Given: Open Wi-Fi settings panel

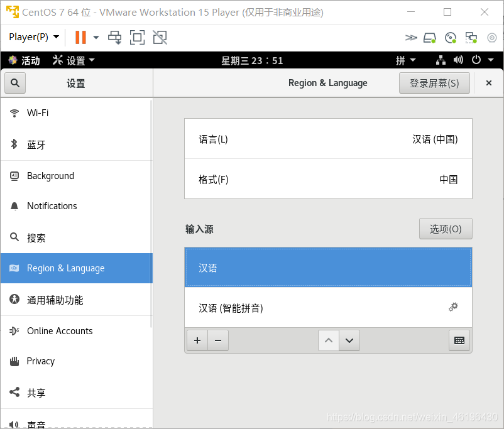Looking at the screenshot, I should pos(76,113).
